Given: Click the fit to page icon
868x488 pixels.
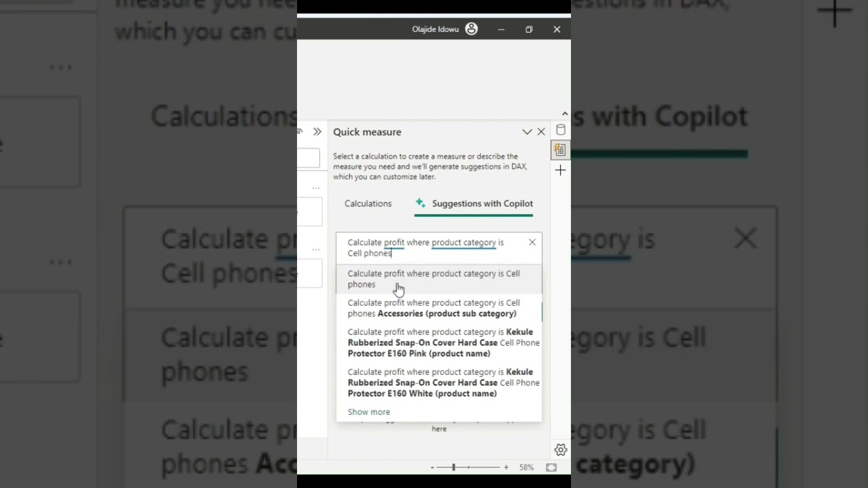Looking at the screenshot, I should coord(551,468).
